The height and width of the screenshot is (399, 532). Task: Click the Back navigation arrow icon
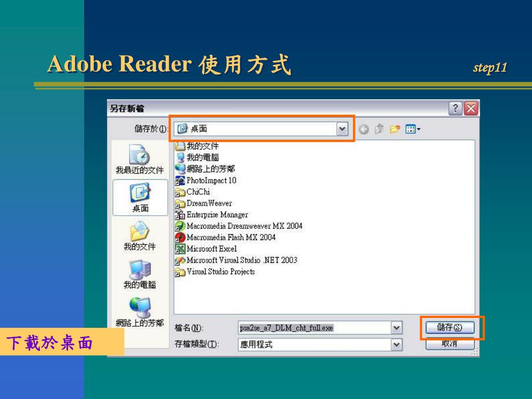(x=363, y=129)
